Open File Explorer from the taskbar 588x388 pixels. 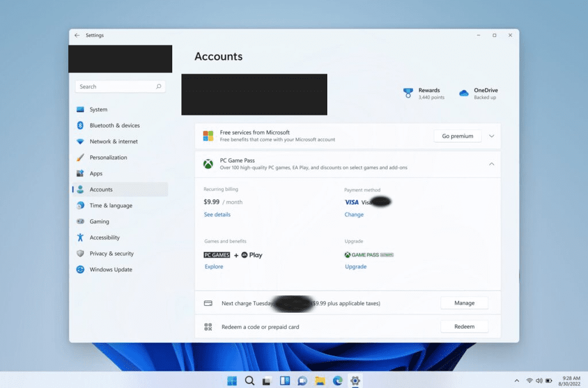pos(320,381)
